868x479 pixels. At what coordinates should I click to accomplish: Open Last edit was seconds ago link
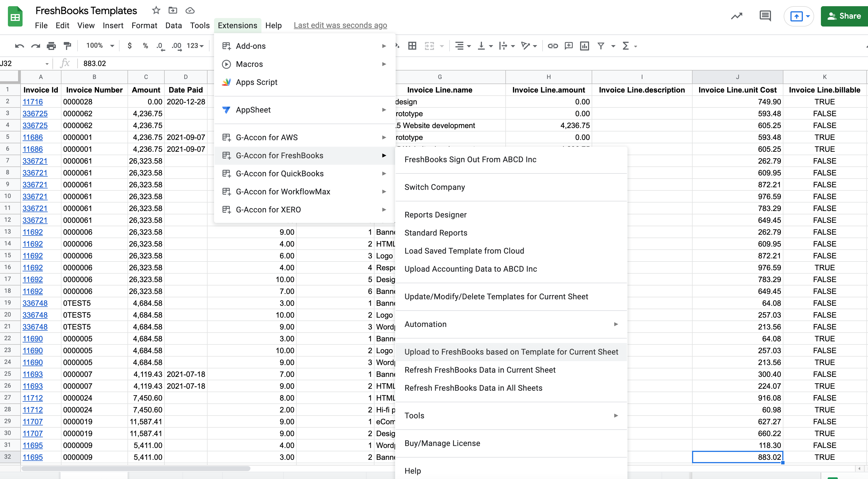coord(340,26)
